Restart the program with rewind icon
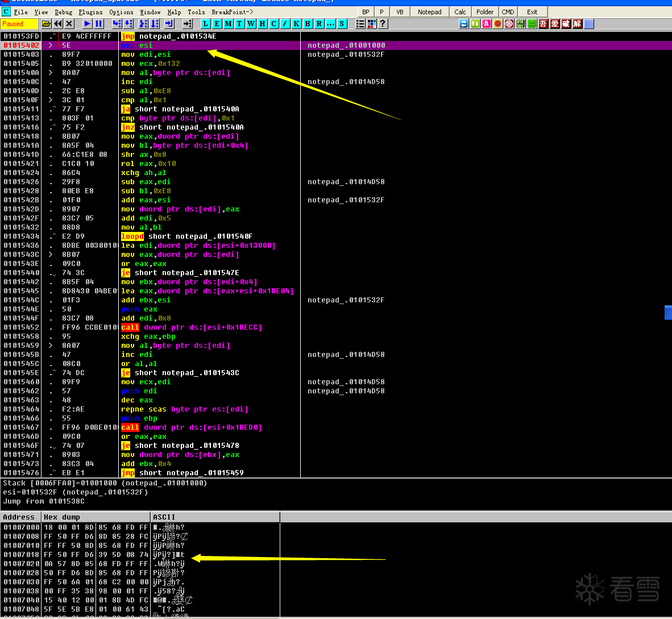The width and height of the screenshot is (672, 619). (x=58, y=24)
